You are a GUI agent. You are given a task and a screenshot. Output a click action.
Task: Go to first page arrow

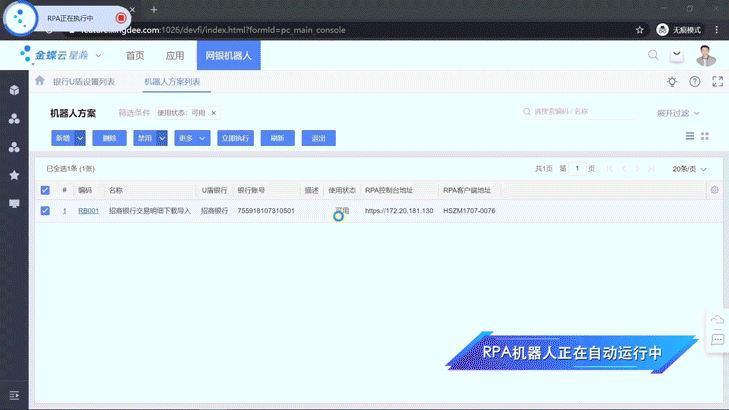pyautogui.click(x=610, y=169)
